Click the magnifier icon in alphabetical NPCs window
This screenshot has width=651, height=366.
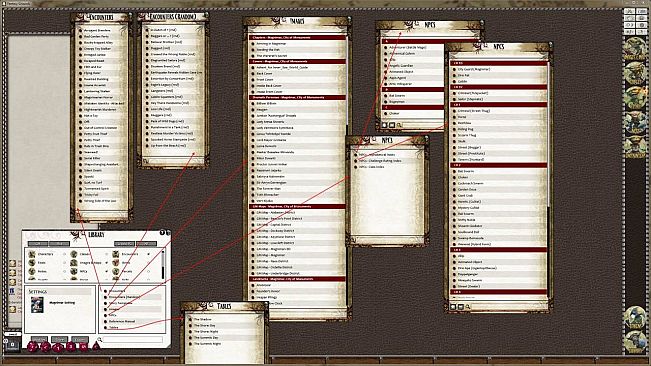pos(399,125)
